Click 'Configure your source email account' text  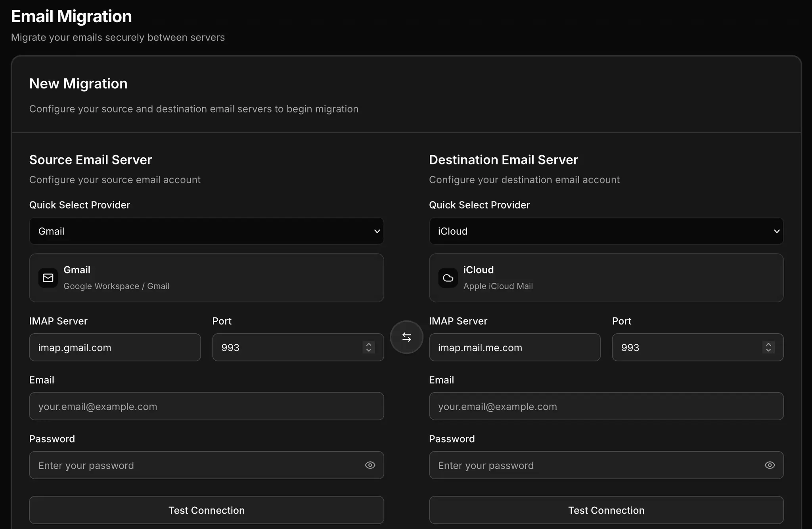(115, 180)
